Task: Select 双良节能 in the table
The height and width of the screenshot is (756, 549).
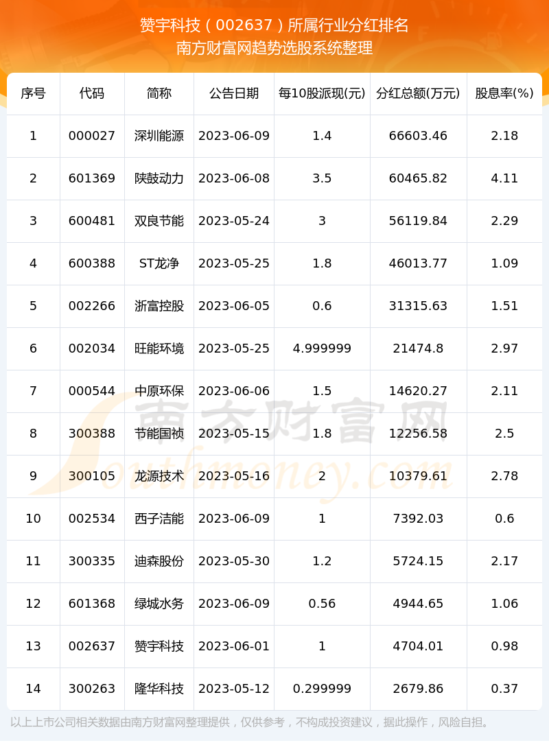Action: click(159, 221)
